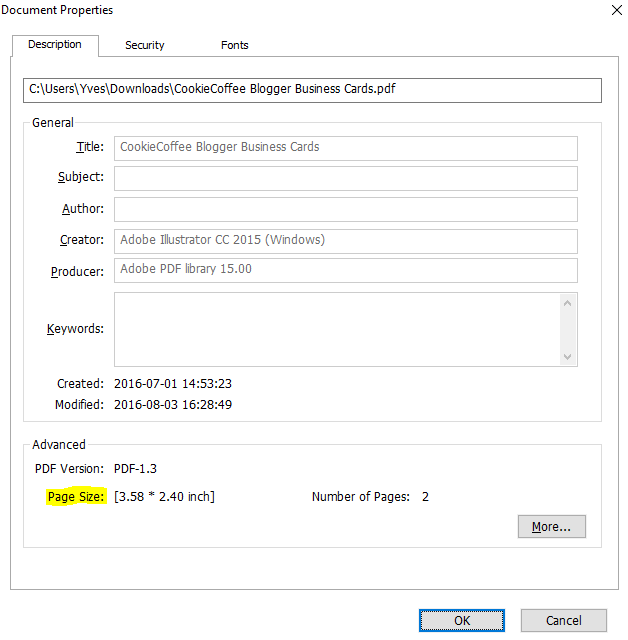The width and height of the screenshot is (628, 640).
Task: Click the Created date value
Action: [173, 384]
